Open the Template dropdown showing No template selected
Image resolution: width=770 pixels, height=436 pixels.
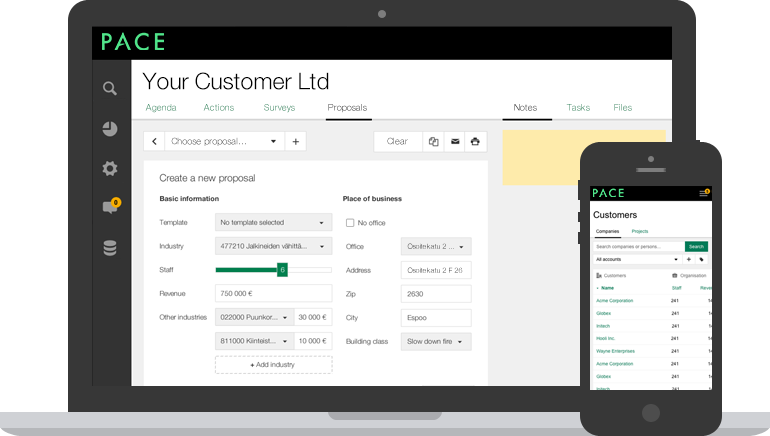(274, 222)
